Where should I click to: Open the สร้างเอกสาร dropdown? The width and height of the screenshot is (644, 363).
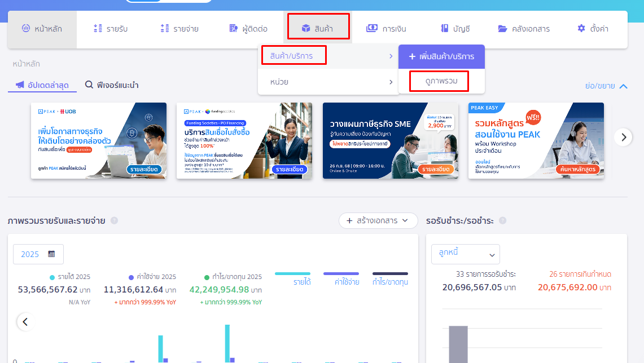click(378, 220)
